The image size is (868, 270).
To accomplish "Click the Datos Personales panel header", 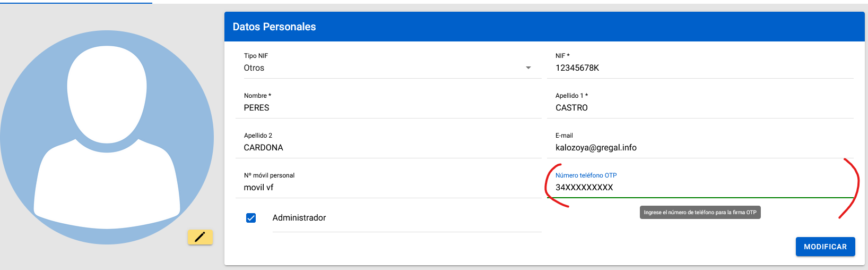I will coord(544,27).
